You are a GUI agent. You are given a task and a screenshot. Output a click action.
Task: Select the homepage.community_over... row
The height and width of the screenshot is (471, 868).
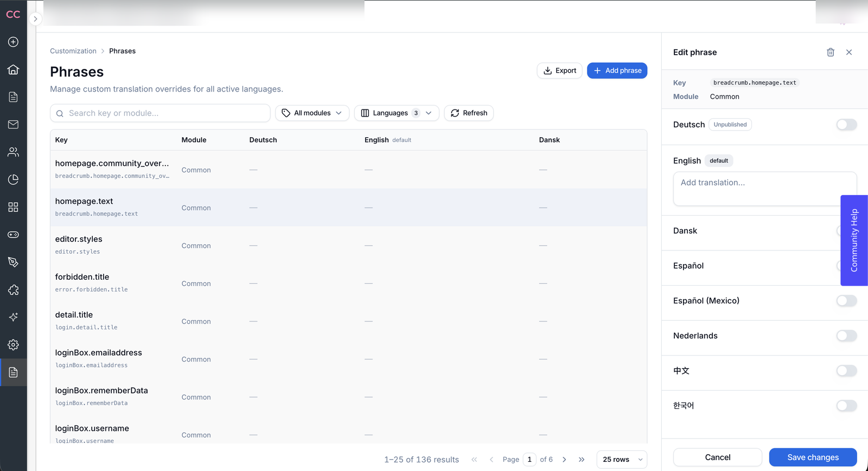click(348, 170)
